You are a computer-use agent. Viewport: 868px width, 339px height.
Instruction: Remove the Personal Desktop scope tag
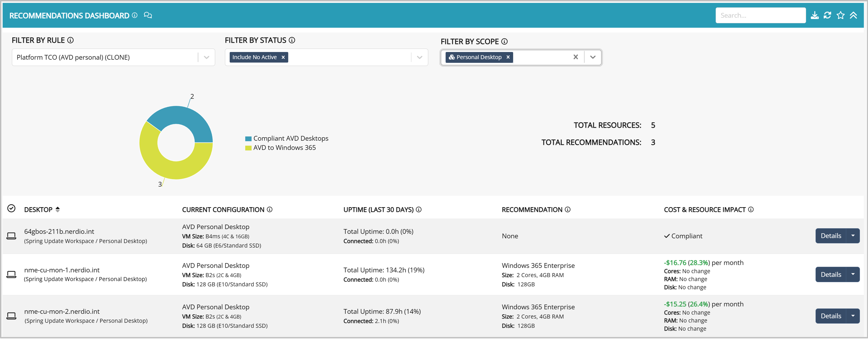pyautogui.click(x=508, y=57)
